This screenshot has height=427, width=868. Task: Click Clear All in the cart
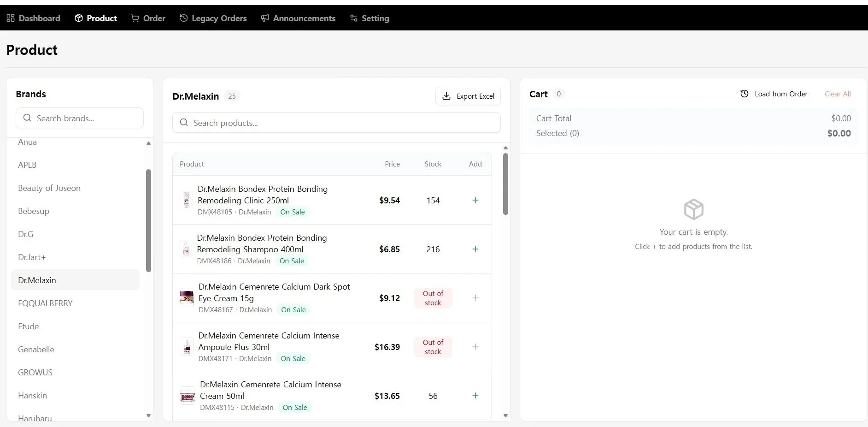[x=838, y=94]
